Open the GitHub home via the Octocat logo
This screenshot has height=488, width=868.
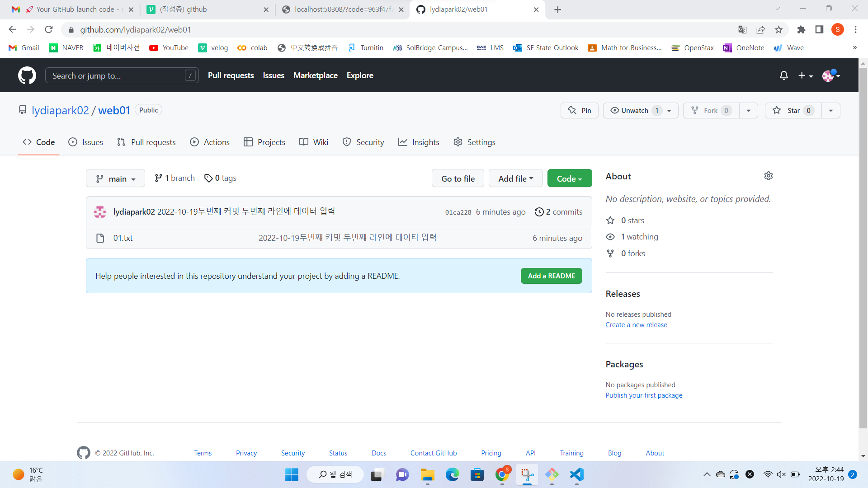pyautogui.click(x=27, y=75)
